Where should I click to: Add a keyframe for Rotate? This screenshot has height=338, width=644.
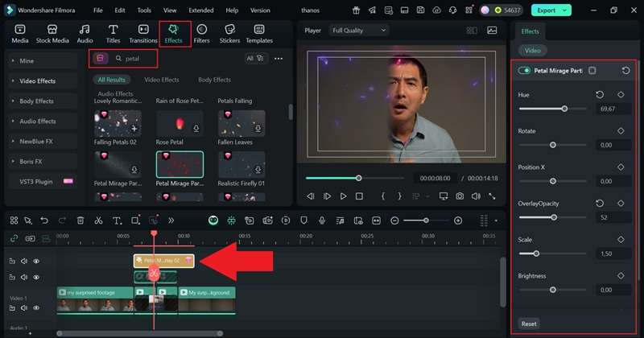point(621,131)
